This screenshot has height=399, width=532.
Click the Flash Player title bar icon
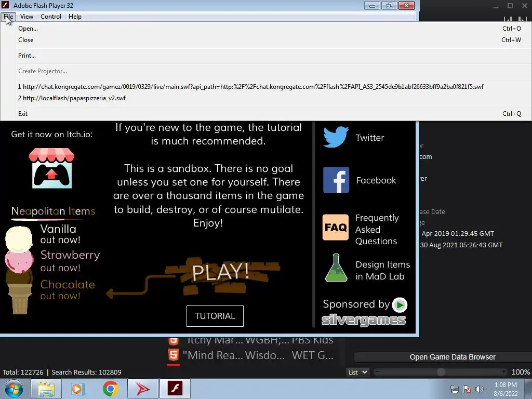(x=5, y=5)
